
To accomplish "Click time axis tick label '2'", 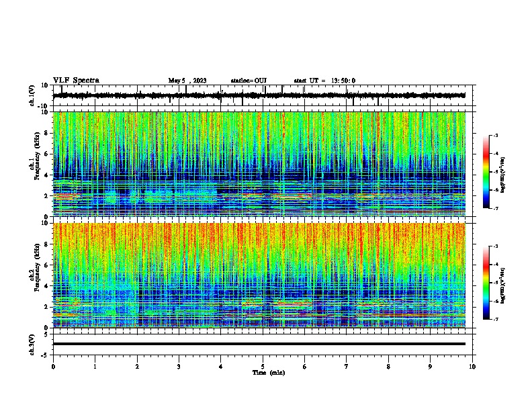I will coord(137,367).
